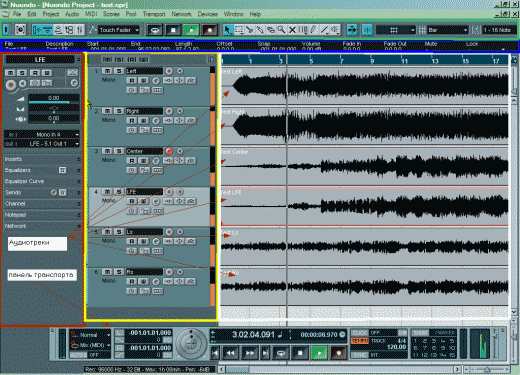Record-enable the Center track
520x375 pixels.
(x=169, y=151)
